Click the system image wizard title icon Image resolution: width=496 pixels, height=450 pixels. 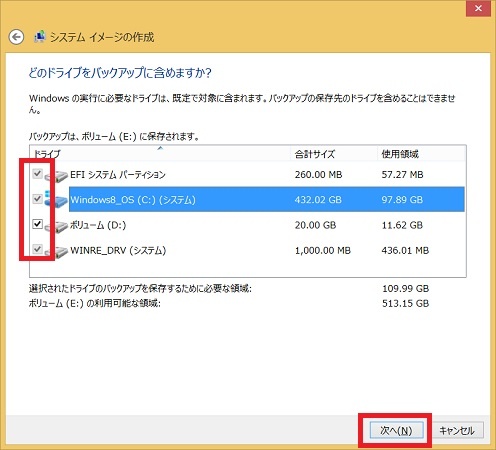[40, 37]
